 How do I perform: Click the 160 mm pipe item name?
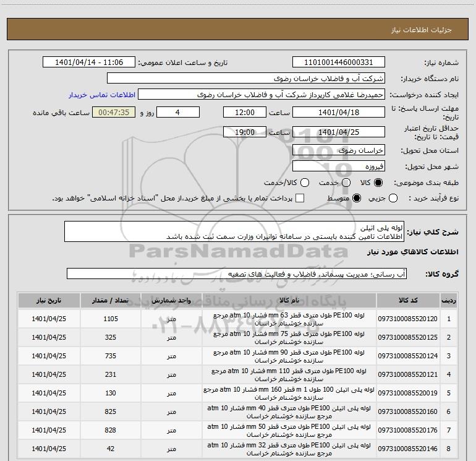click(289, 393)
